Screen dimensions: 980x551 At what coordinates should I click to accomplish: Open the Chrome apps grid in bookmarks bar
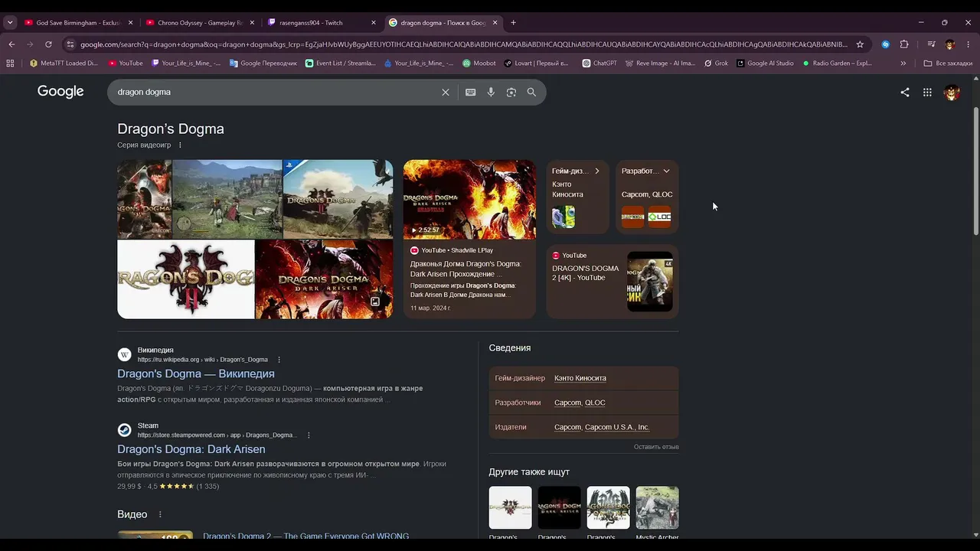(x=10, y=64)
